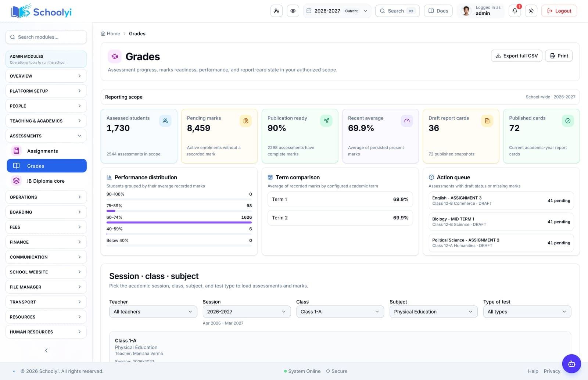Click Export full CSV button

[x=516, y=56]
